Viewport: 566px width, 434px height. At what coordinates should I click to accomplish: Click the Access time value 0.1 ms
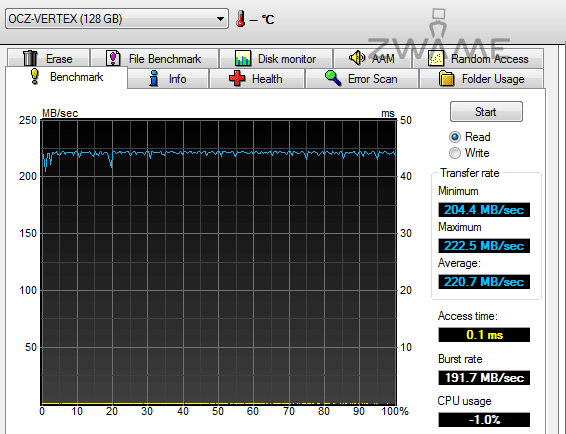(484, 335)
